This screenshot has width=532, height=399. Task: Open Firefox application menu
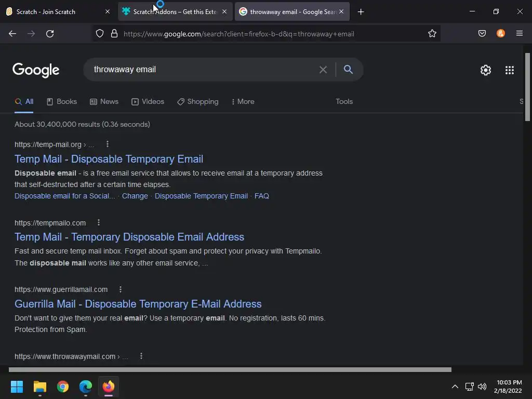point(519,34)
